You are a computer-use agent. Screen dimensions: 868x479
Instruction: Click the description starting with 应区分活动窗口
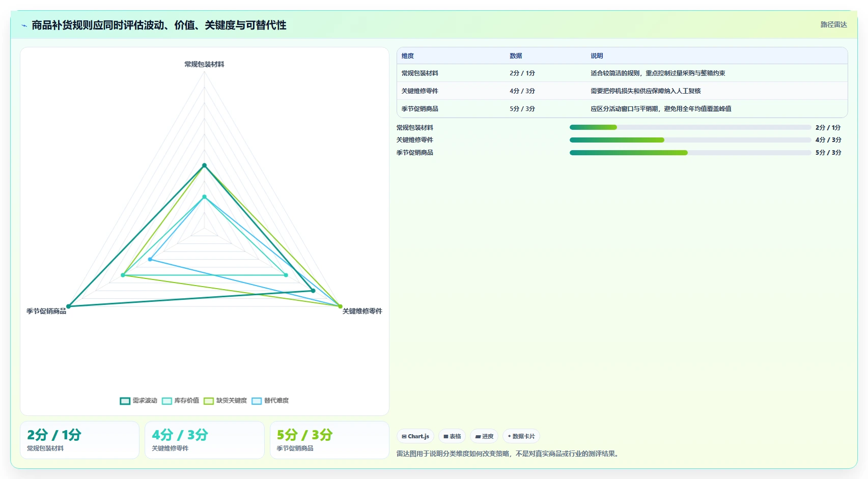[x=661, y=109]
